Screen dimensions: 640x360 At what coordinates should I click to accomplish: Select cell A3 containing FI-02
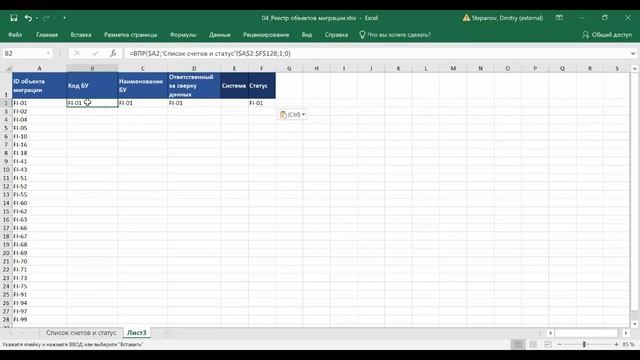tap(39, 111)
